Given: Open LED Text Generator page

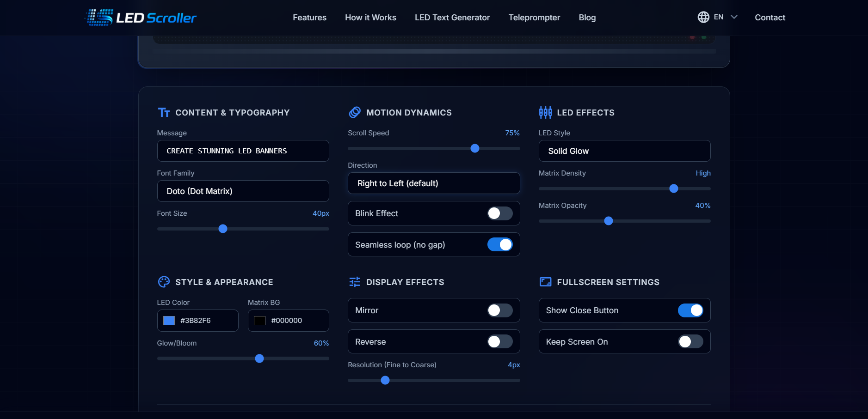Looking at the screenshot, I should (452, 18).
